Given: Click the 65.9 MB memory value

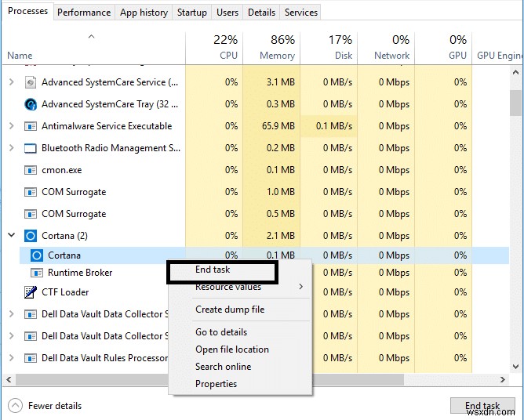Looking at the screenshot, I should (278, 126).
